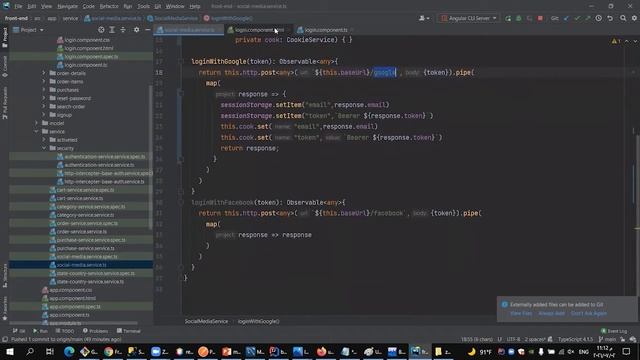Click the green Git Commit checkmark

[577, 18]
